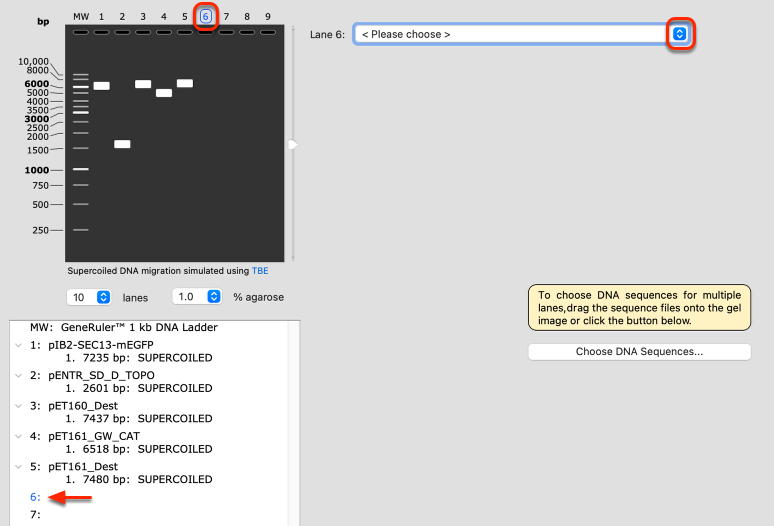774x526 pixels.
Task: Click the 7437 bp SUPERCOILED fragment row
Action: 139,418
